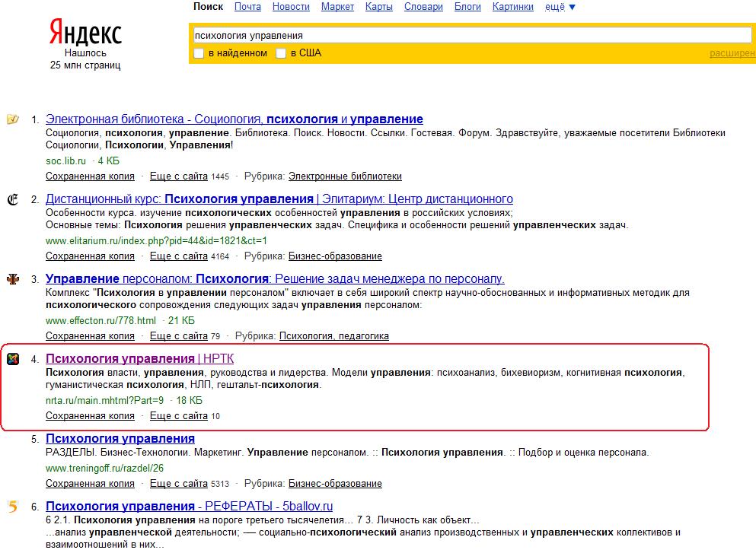Click the '21 КБ' size text

(x=181, y=321)
